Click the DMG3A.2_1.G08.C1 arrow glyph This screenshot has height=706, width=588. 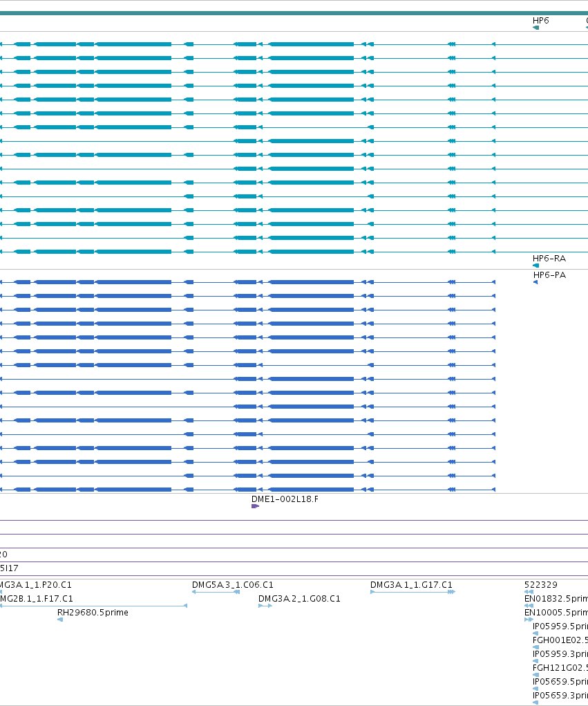click(x=265, y=606)
